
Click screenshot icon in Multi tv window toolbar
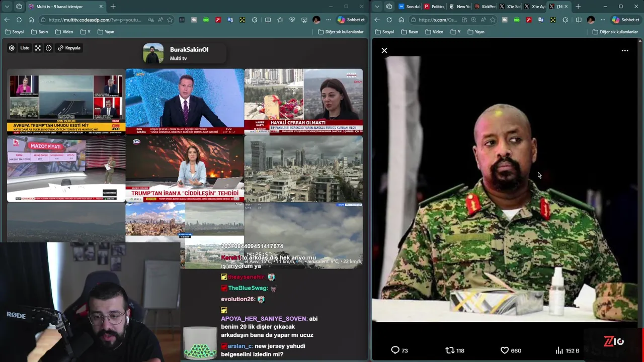(x=304, y=20)
